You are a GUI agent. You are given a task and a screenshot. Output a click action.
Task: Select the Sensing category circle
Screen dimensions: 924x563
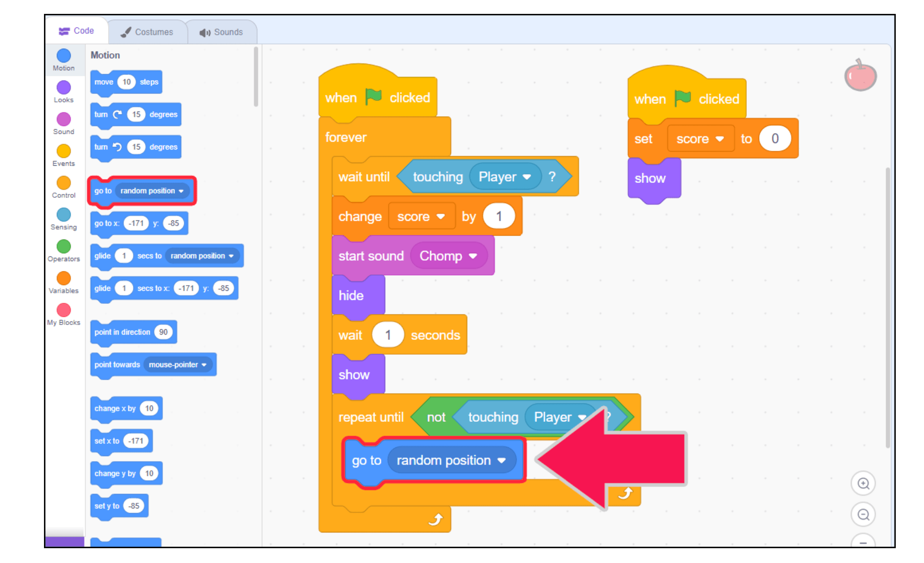click(x=63, y=214)
